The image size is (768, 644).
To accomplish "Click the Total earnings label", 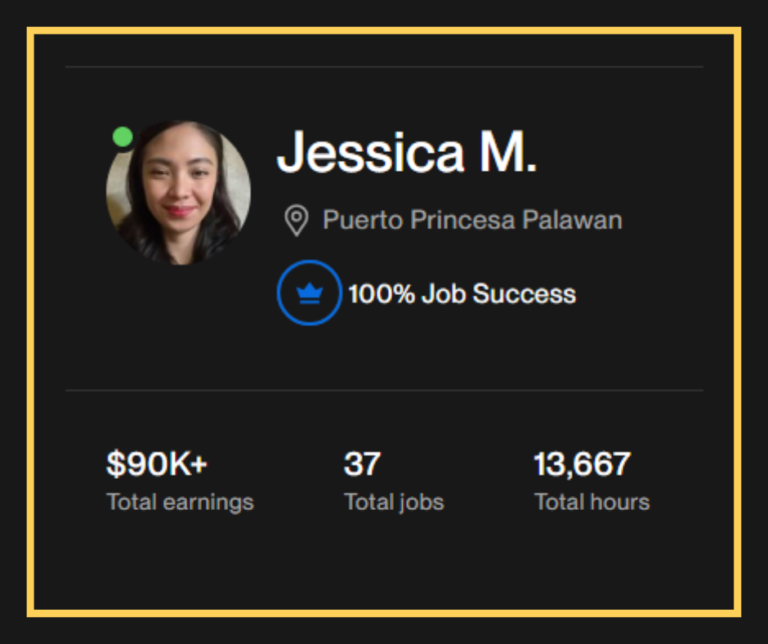I will click(180, 502).
